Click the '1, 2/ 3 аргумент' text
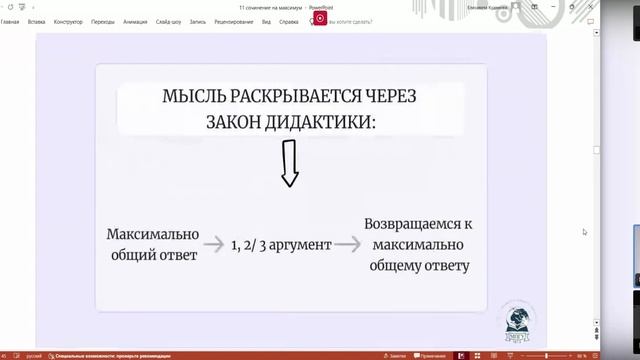This screenshot has width=640, height=360. pos(281,245)
